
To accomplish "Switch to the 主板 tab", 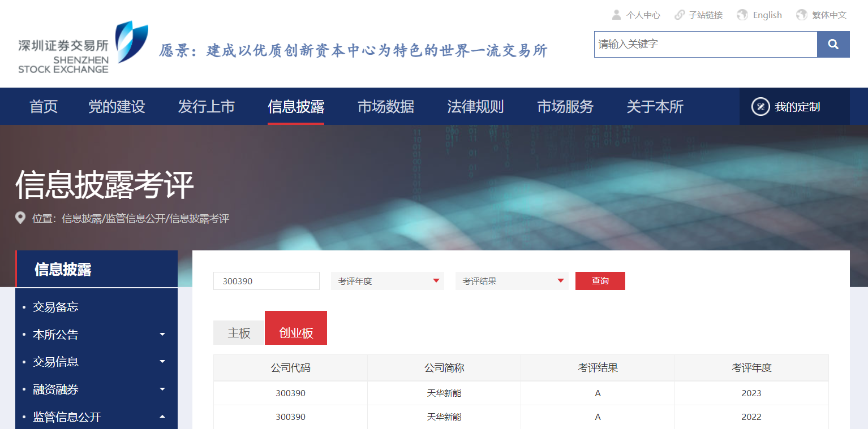I will [x=239, y=333].
